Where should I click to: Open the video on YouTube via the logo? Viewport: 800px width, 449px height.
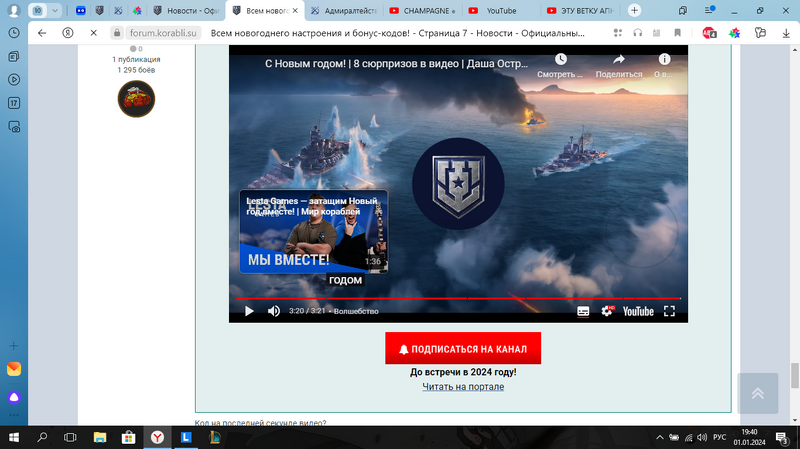tap(638, 311)
